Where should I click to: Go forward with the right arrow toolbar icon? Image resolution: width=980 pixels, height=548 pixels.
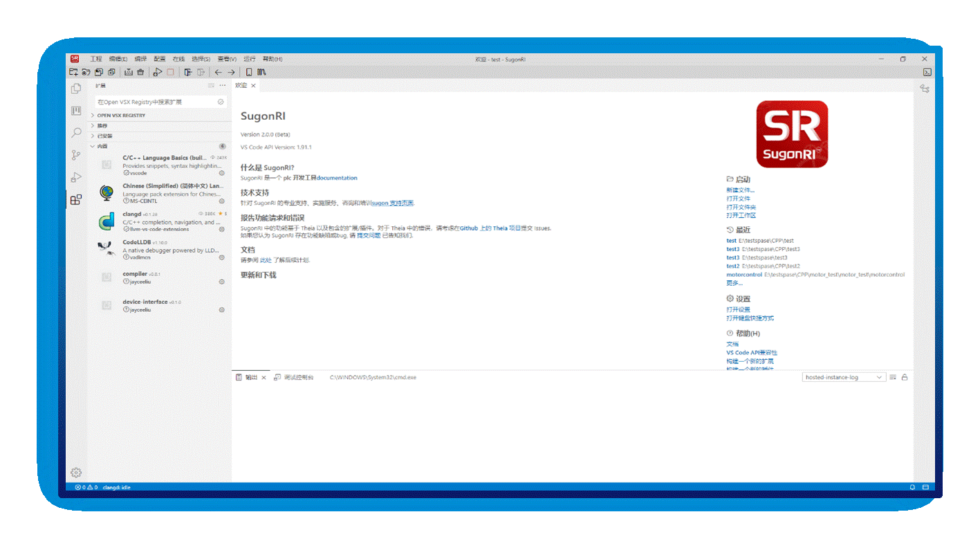click(x=231, y=72)
